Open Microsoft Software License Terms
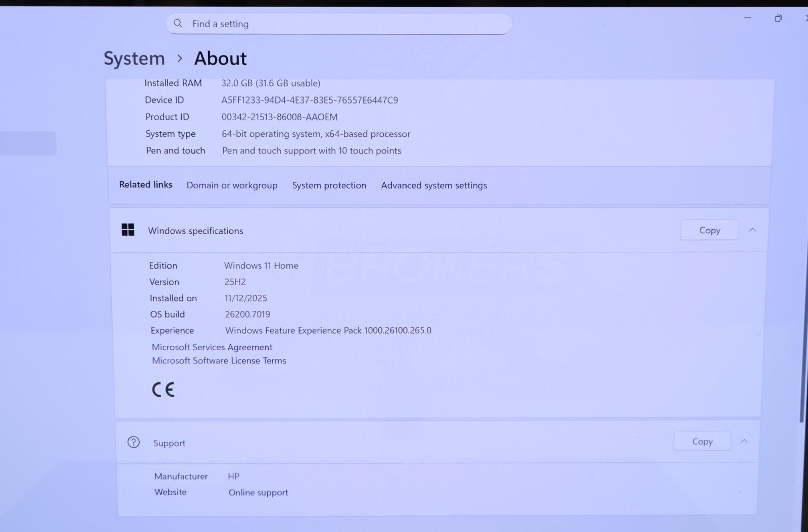 click(x=219, y=361)
